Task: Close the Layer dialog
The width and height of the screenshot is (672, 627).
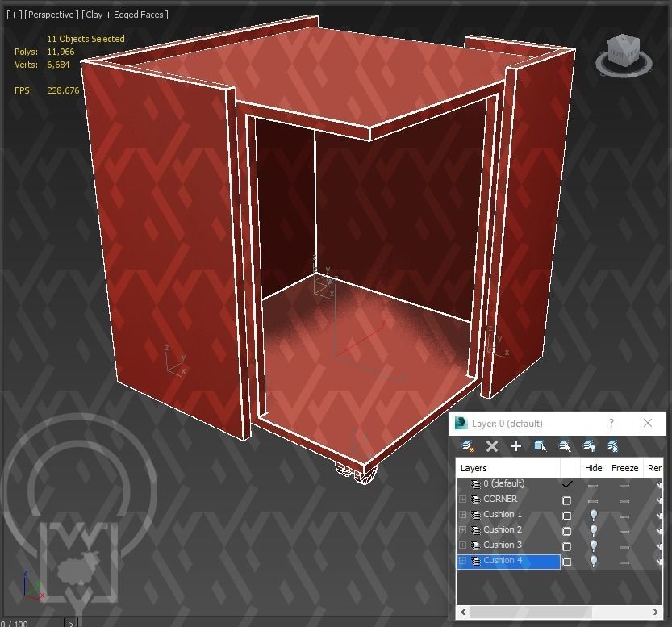Action: pos(648,424)
